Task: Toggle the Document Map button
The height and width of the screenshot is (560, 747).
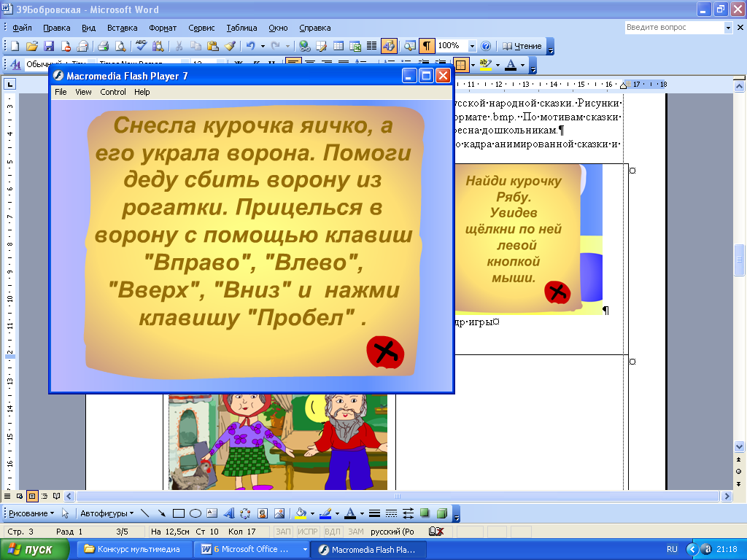Action: 410,46
